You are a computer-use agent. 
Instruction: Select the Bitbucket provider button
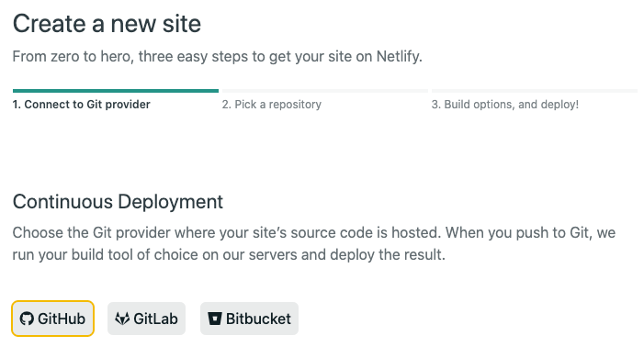click(249, 319)
